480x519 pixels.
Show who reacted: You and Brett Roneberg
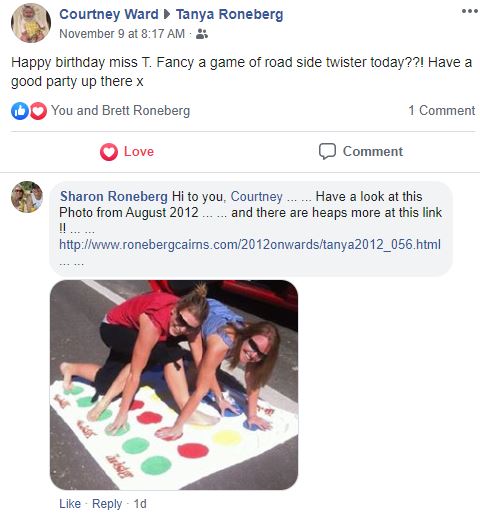(120, 110)
